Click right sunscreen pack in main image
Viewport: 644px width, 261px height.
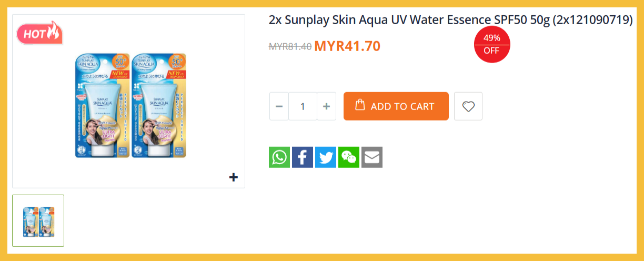159,105
